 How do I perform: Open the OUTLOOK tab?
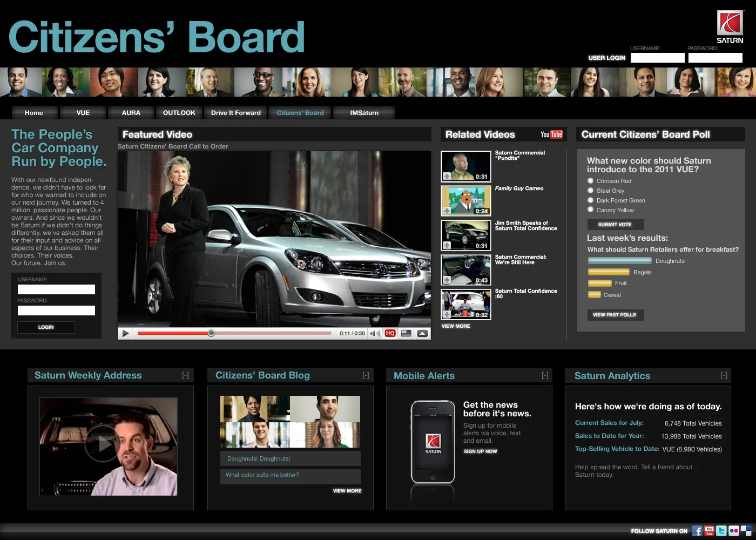click(179, 113)
